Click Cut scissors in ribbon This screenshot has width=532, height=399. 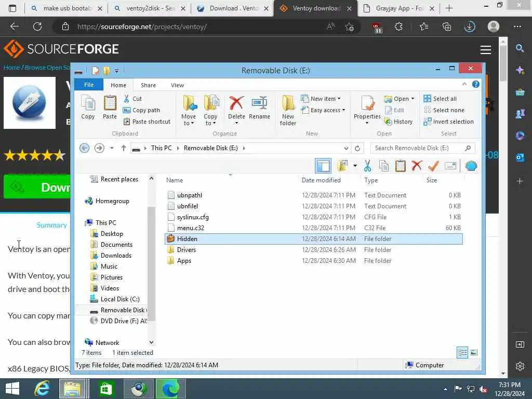coord(132,99)
